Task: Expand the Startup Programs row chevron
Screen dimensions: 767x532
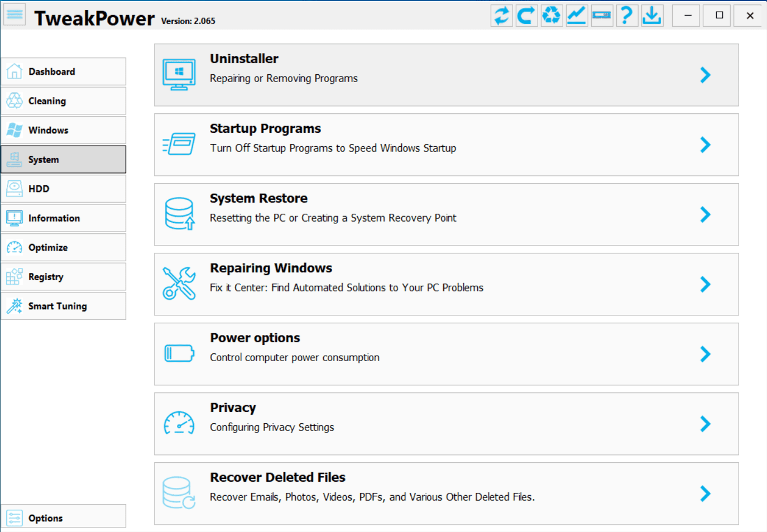Action: pyautogui.click(x=706, y=145)
